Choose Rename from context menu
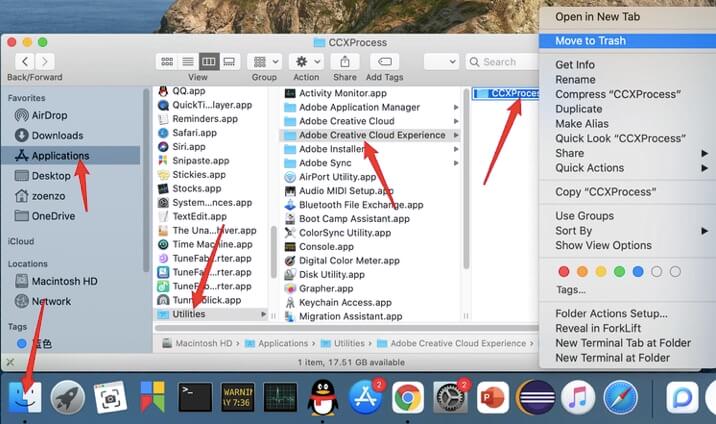 (x=575, y=79)
